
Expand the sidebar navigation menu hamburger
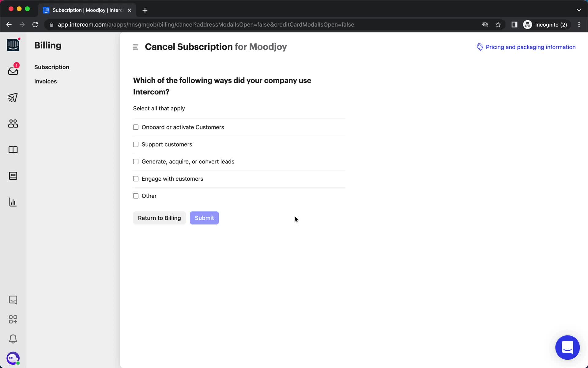(135, 47)
